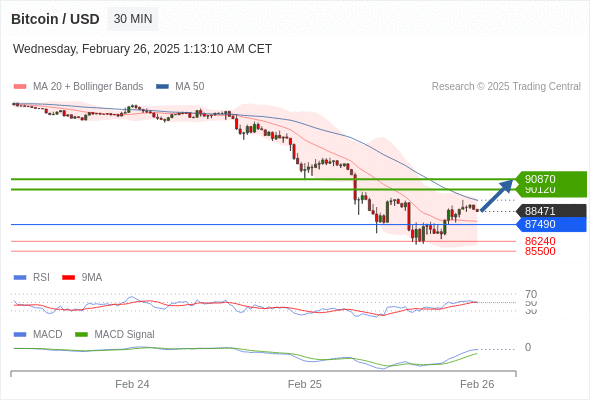This screenshot has height=400, width=590.
Task: Click the date and time line reading Wednesday, February 26, 2025
Action: [x=142, y=49]
